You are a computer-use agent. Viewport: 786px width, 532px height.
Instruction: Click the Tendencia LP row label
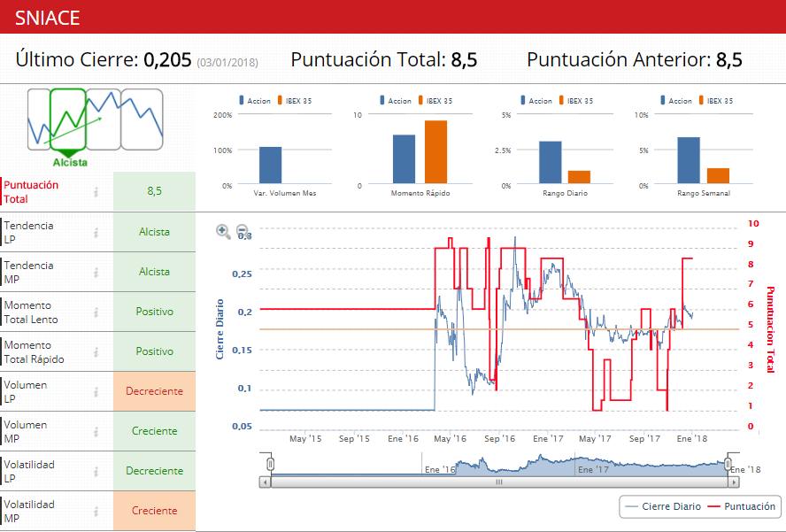point(28,233)
